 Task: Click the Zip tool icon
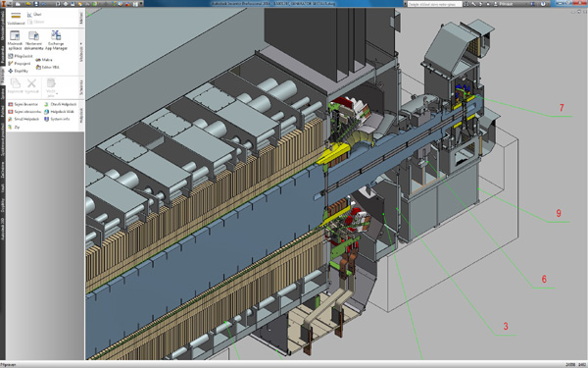click(10, 127)
